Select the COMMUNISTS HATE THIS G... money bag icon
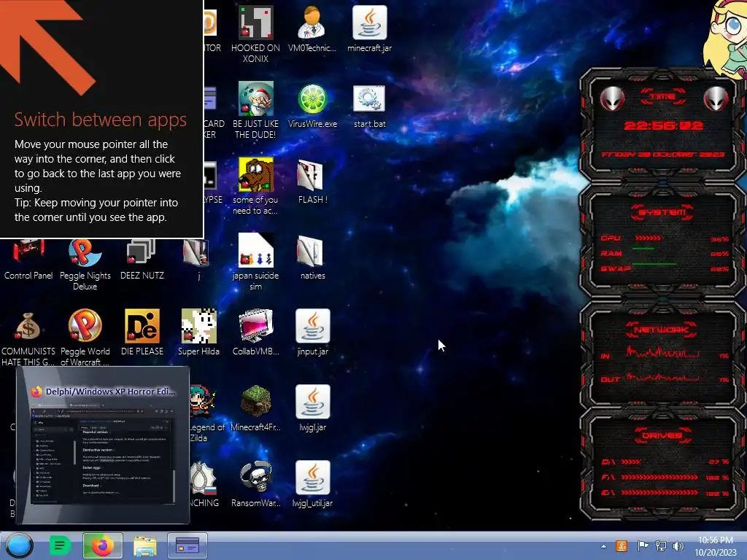 pyautogui.click(x=28, y=326)
